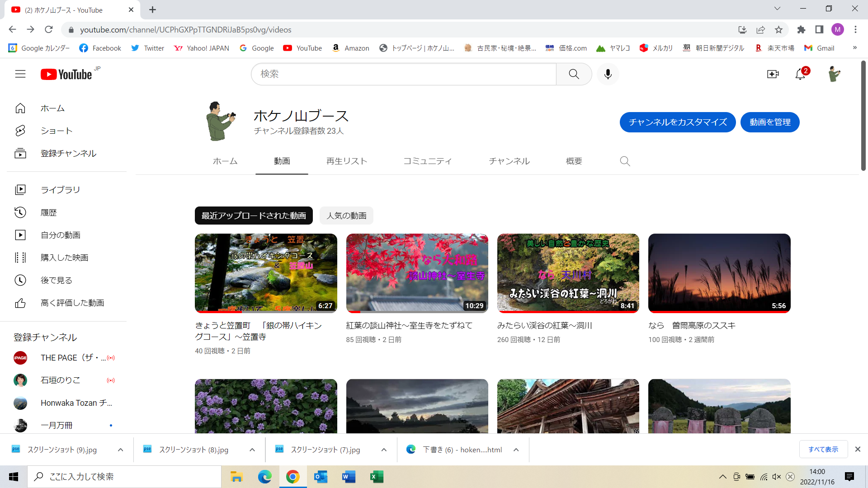Image resolution: width=868 pixels, height=488 pixels.
Task: Open the hamburger guide menu
Action: pyautogui.click(x=20, y=74)
